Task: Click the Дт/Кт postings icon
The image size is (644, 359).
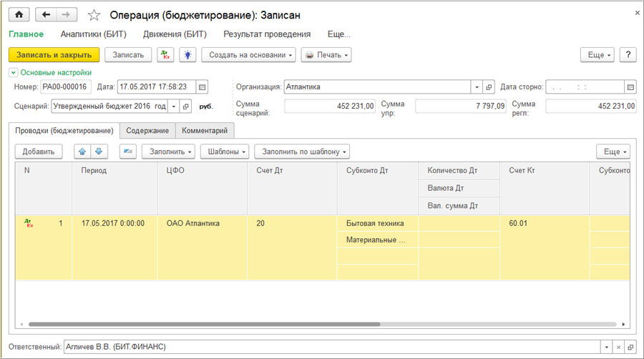Action: (165, 55)
